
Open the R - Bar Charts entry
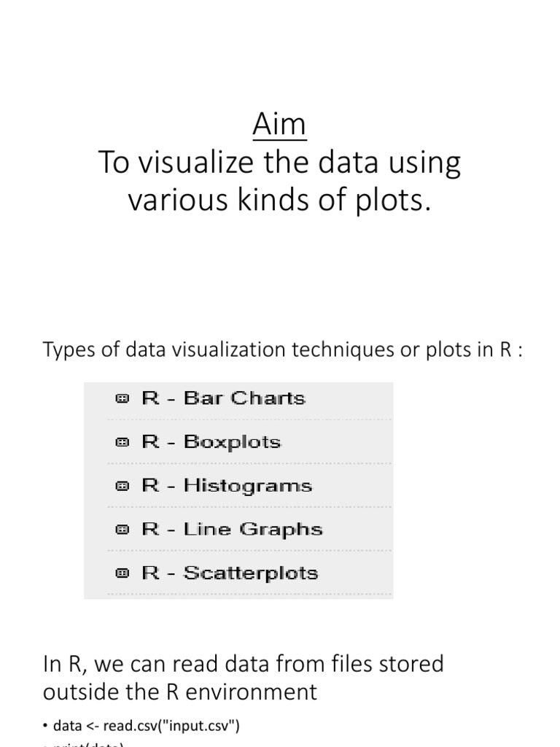[x=223, y=398]
